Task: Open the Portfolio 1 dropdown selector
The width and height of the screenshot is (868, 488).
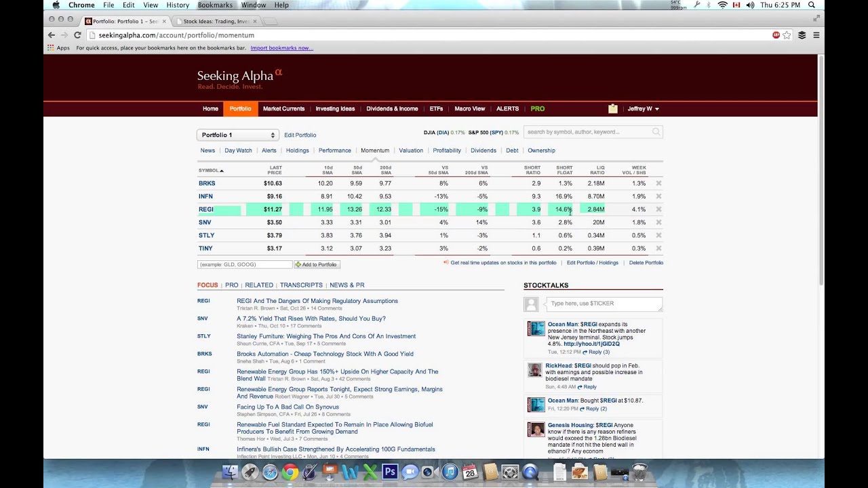Action: [237, 135]
